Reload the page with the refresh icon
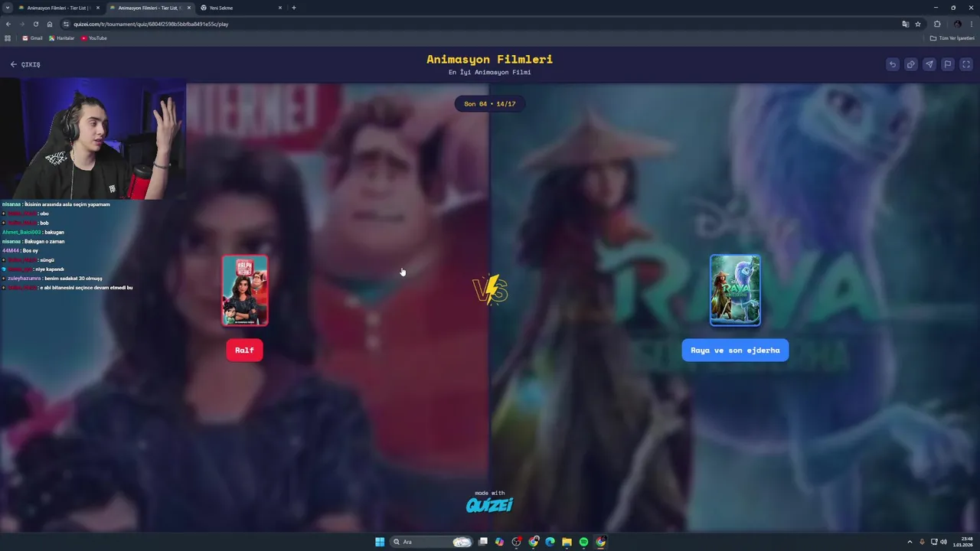Viewport: 980px width, 551px height. 35,24
